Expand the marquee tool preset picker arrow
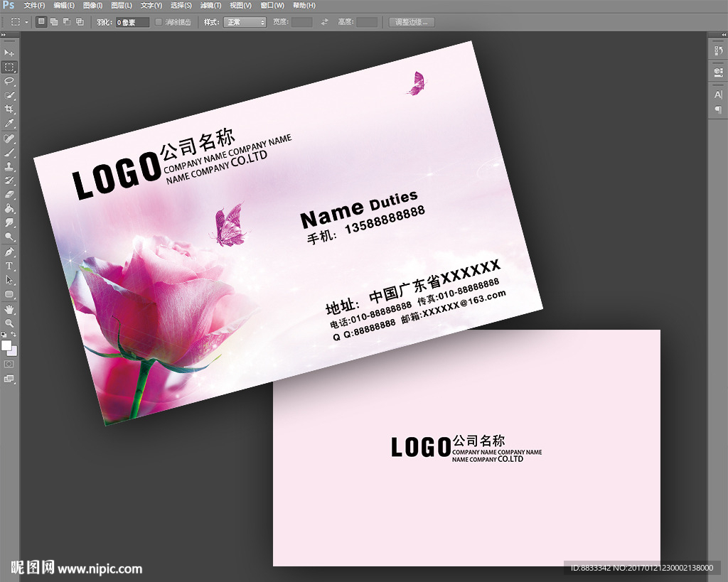The height and width of the screenshot is (582, 728). [x=27, y=22]
